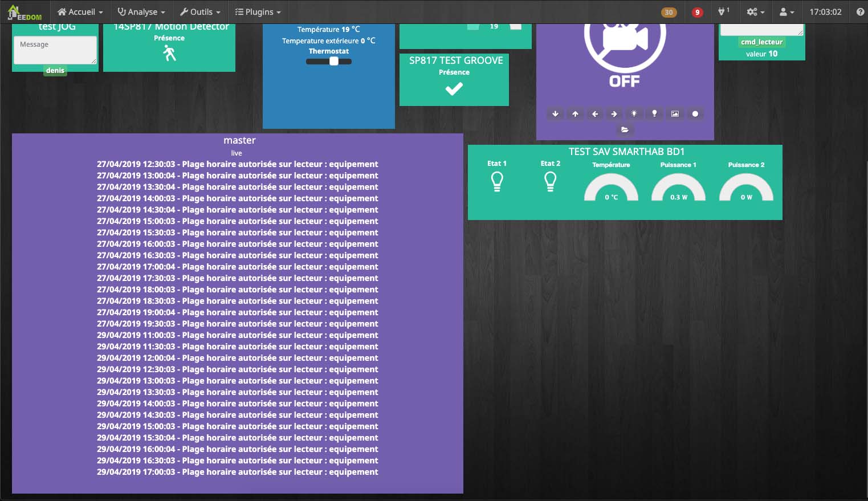Open the Outils menu
Image resolution: width=868 pixels, height=501 pixels.
point(199,12)
